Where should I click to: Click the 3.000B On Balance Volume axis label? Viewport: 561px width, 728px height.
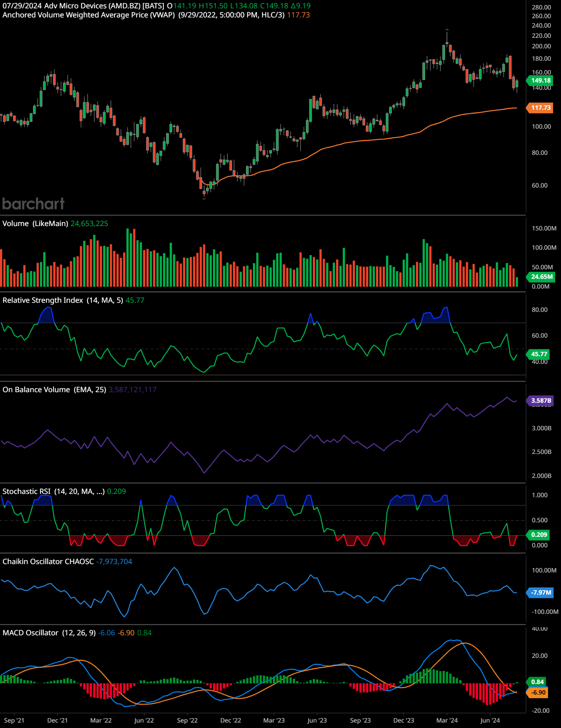(x=541, y=428)
